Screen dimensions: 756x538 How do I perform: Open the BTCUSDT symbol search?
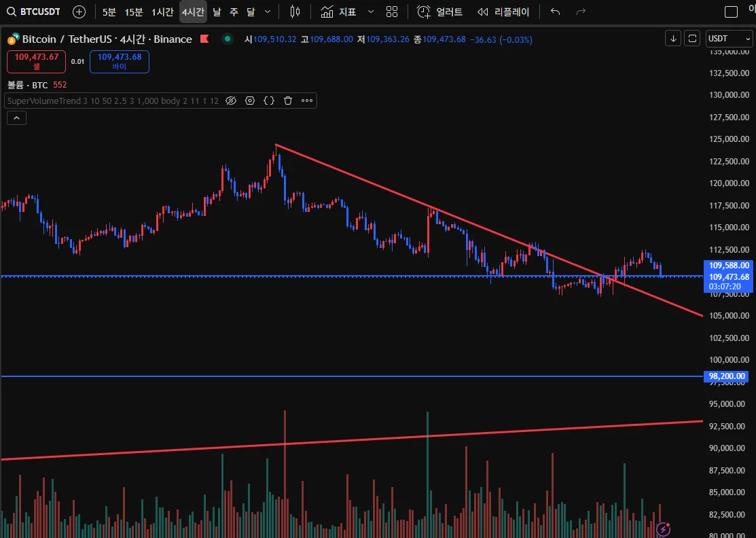click(33, 12)
